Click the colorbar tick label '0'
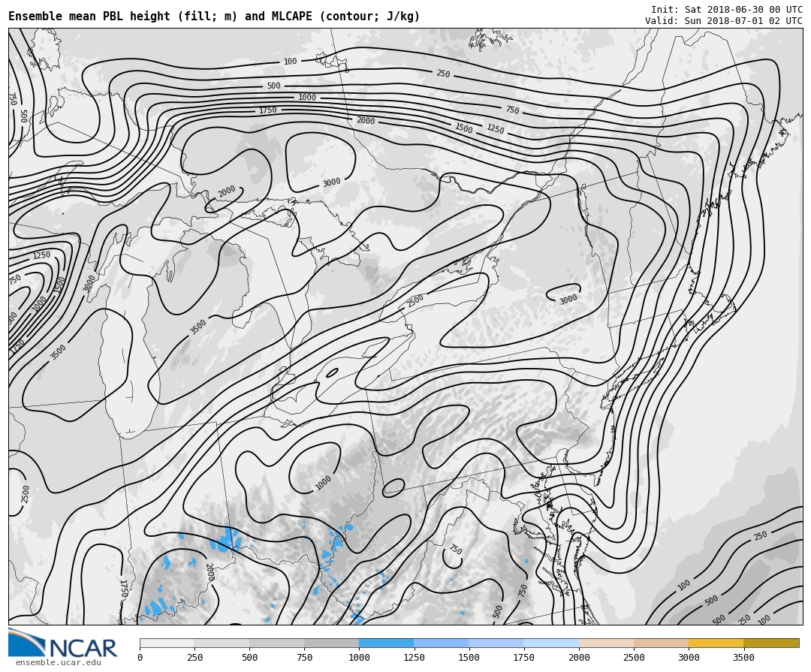Screen dimensions: 811x672 click(140, 658)
